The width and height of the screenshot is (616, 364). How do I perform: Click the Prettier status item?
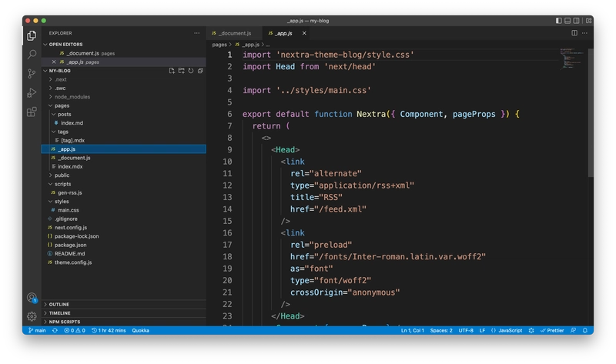[x=552, y=330]
